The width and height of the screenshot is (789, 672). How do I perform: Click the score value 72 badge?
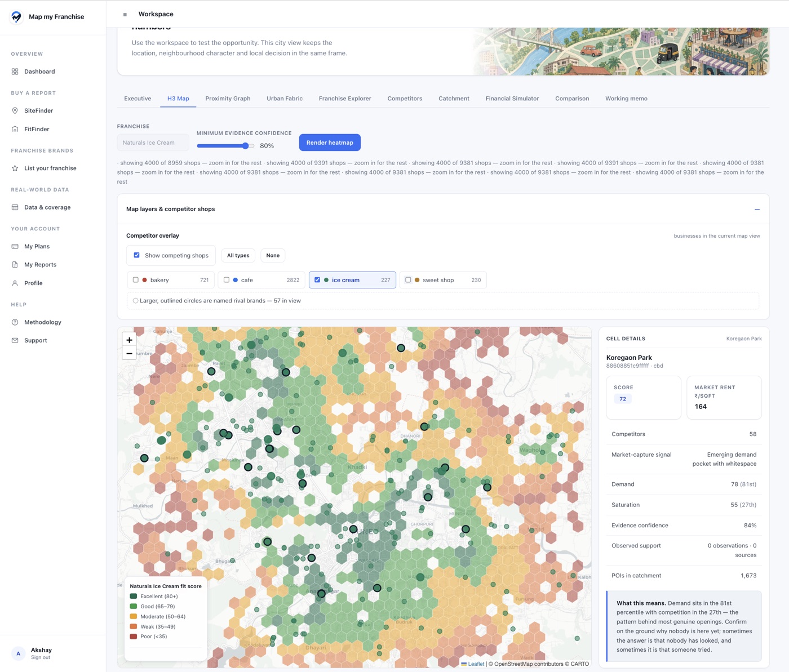(x=623, y=399)
